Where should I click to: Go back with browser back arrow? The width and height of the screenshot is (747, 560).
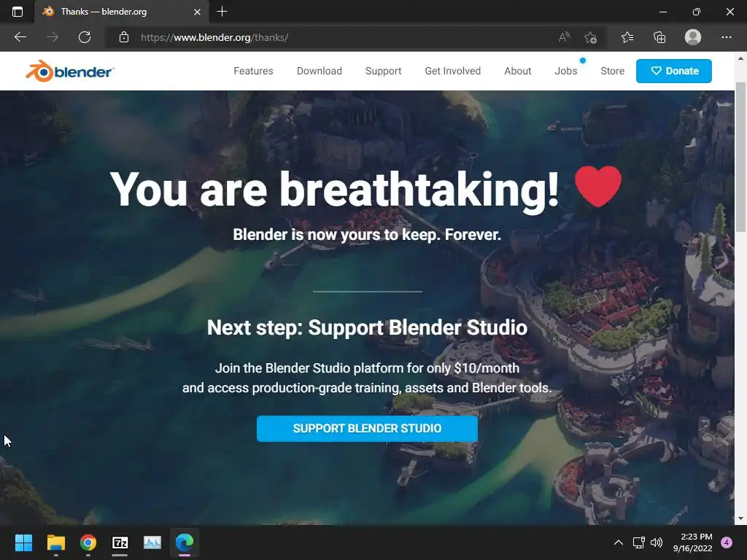(20, 37)
